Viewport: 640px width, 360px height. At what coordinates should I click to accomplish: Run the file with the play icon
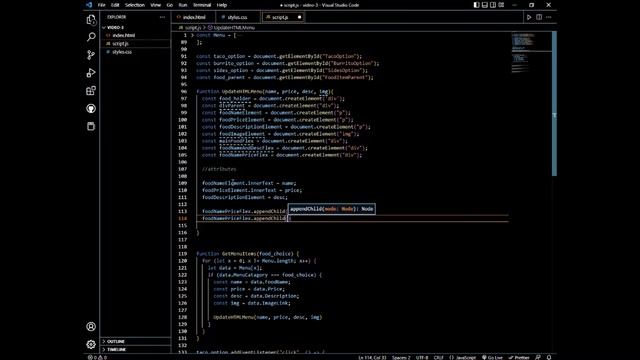click(529, 17)
